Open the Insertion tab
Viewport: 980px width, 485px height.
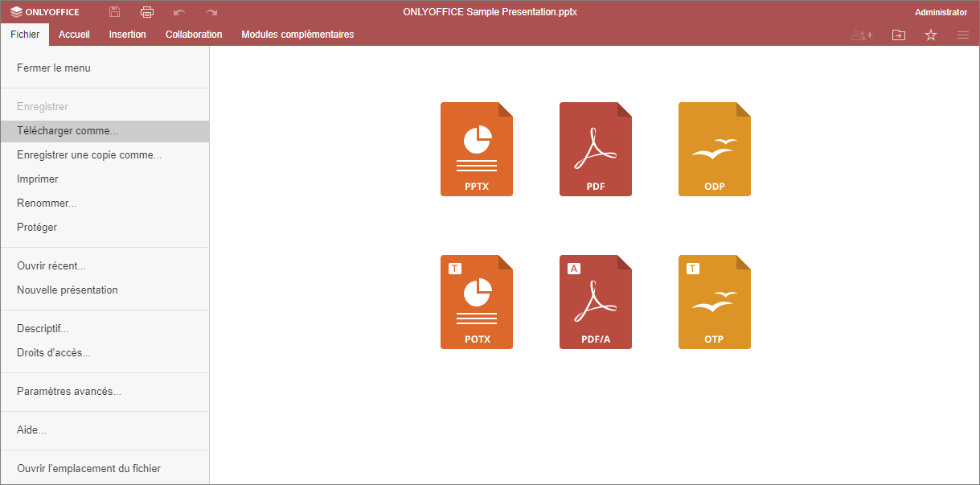tap(128, 35)
